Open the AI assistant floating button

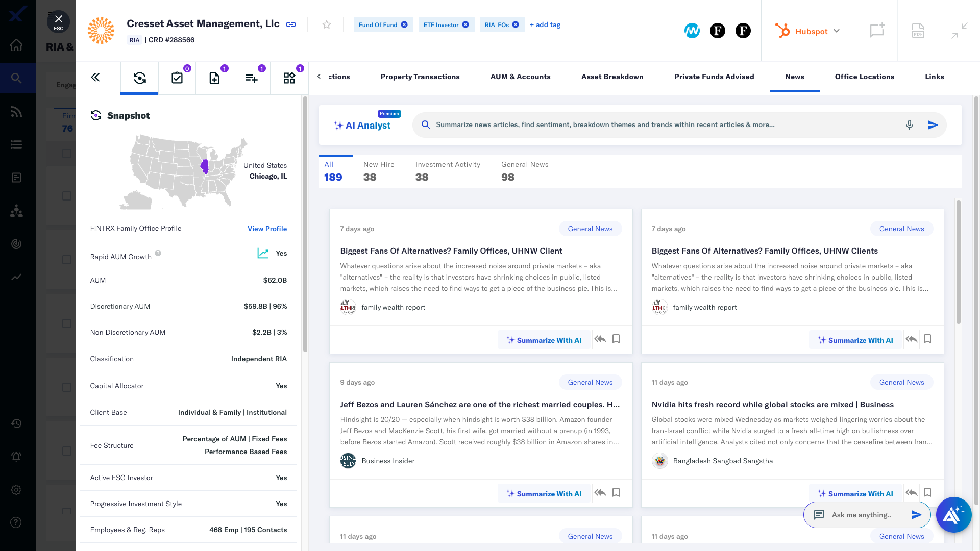[953, 515]
